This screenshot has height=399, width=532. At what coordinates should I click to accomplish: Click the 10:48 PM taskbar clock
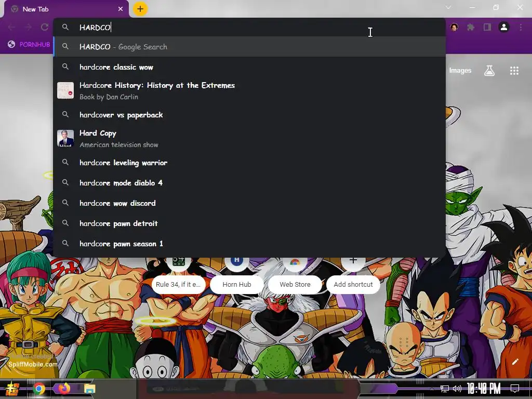coord(484,389)
